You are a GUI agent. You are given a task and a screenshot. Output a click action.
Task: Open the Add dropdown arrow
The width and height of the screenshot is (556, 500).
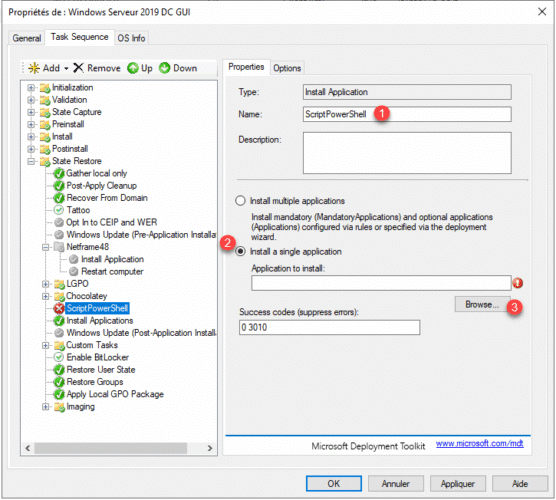(x=66, y=68)
